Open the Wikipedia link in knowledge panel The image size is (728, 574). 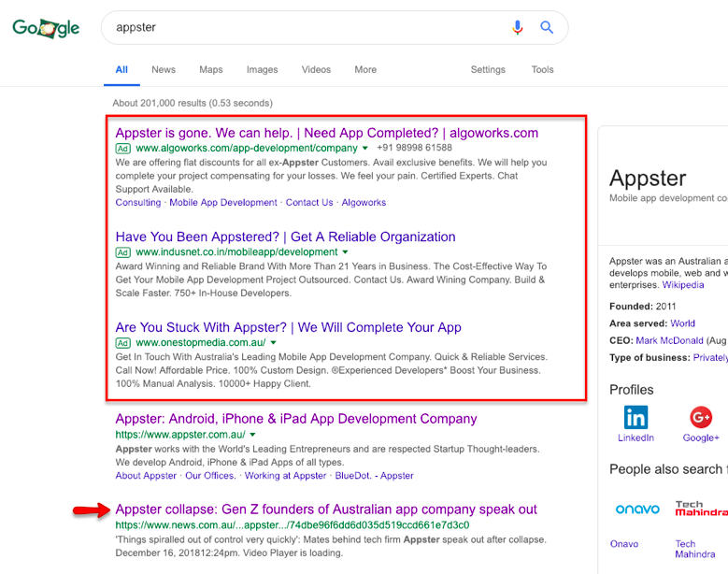tap(683, 285)
